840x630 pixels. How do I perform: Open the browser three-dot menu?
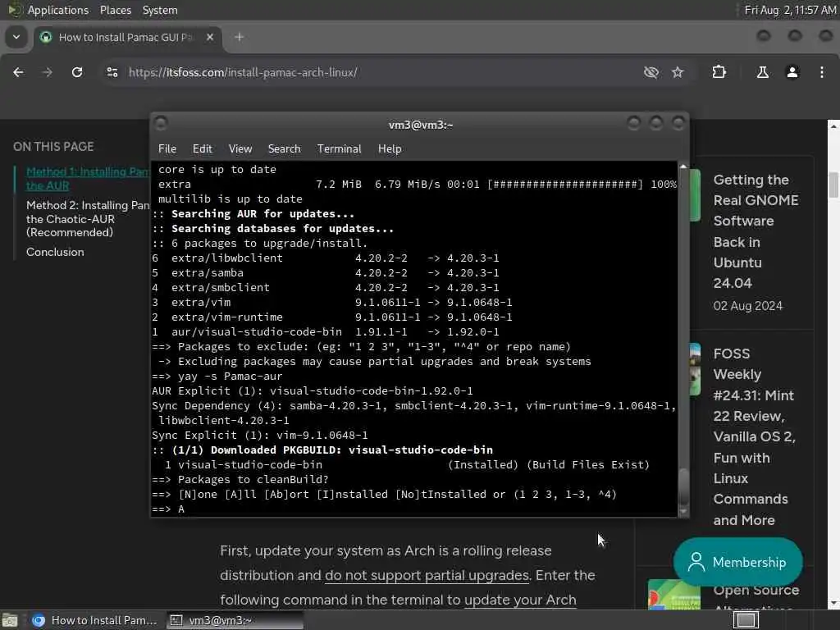click(822, 72)
